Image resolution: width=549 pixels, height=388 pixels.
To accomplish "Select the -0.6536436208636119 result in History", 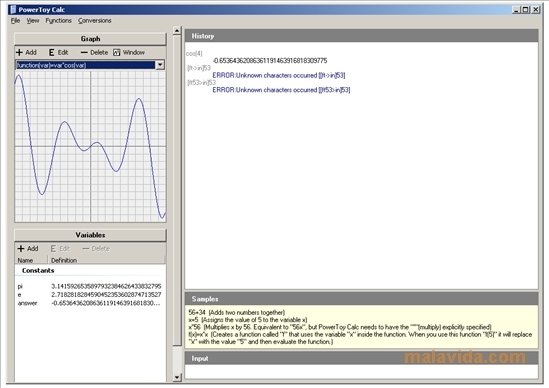I will point(270,61).
